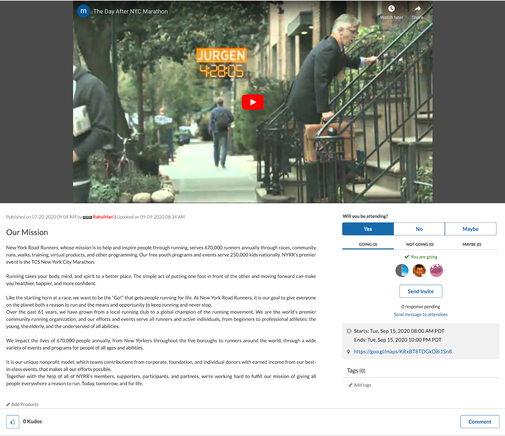Click the Ends: Tue, Sep 15, 2020 time text
This screenshot has height=436, width=505.
pos(398,340)
